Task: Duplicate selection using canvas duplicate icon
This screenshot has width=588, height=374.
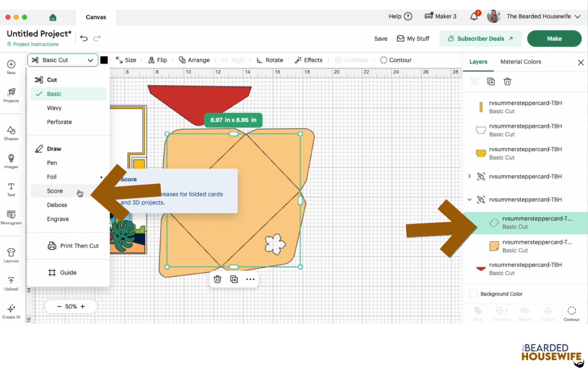Action: coord(234,279)
